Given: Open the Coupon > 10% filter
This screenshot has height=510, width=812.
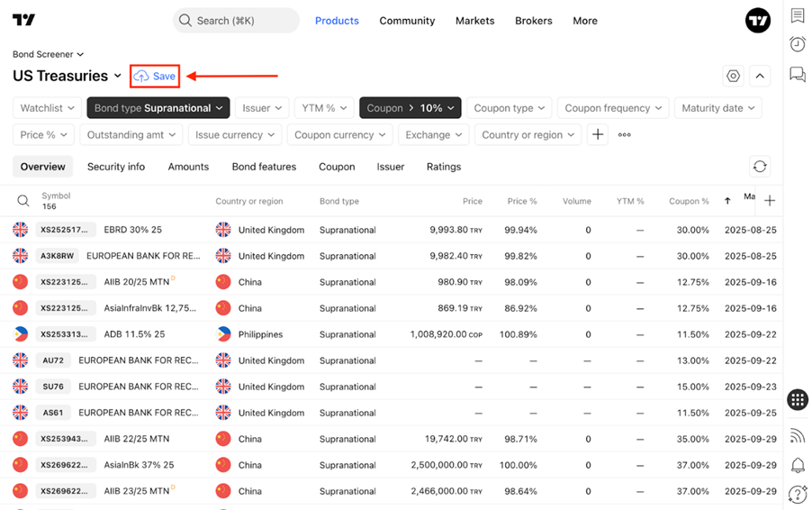Looking at the screenshot, I should [411, 108].
